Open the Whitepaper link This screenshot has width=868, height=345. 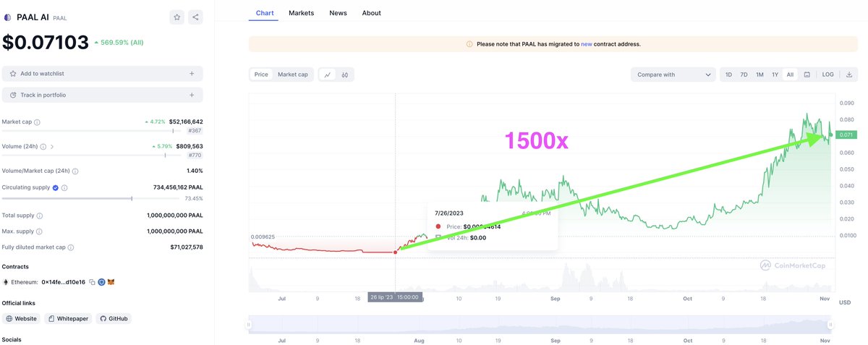click(68, 318)
